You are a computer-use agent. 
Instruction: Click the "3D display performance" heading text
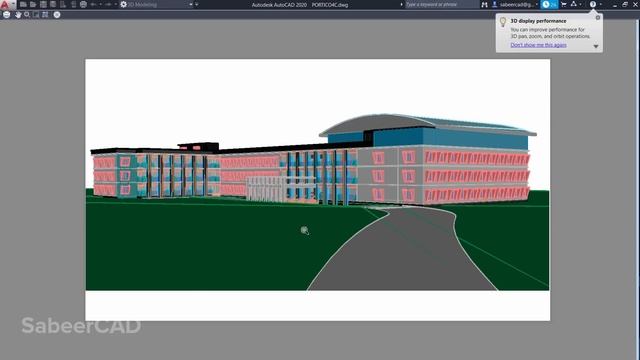(x=538, y=21)
